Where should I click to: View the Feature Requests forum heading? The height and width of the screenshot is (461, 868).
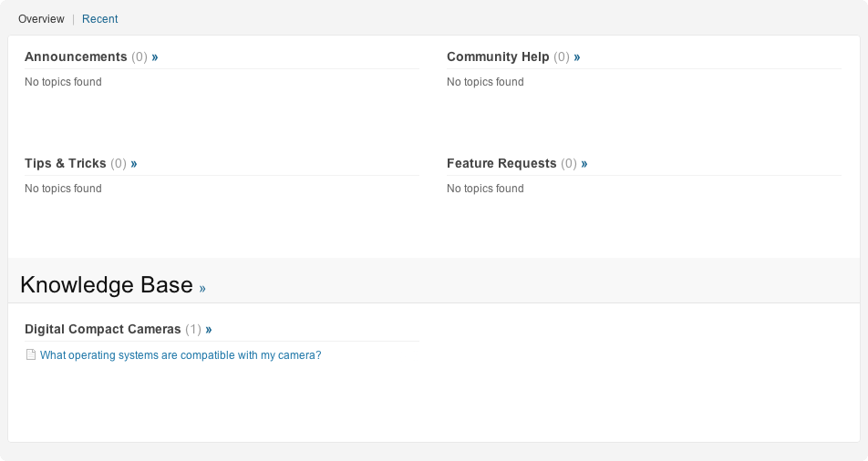pyautogui.click(x=501, y=163)
